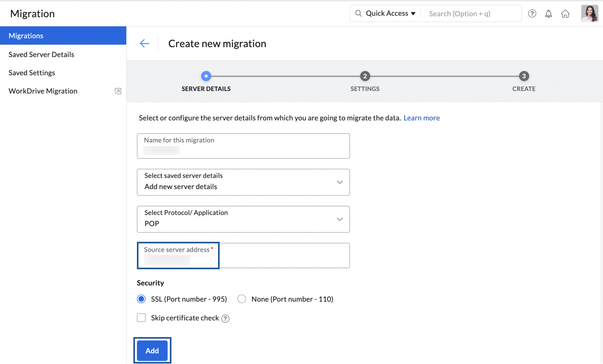603x364 pixels.
Task: Click the Add button to save
Action: [152, 351]
